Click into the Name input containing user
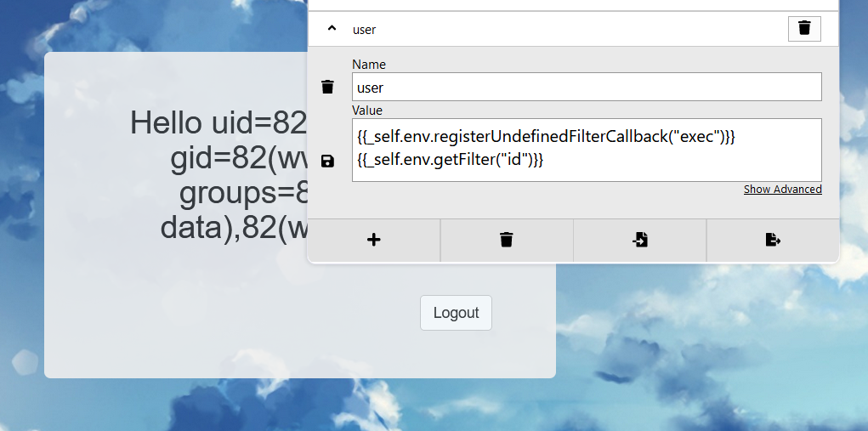Viewport: 868px width, 431px height. click(587, 87)
